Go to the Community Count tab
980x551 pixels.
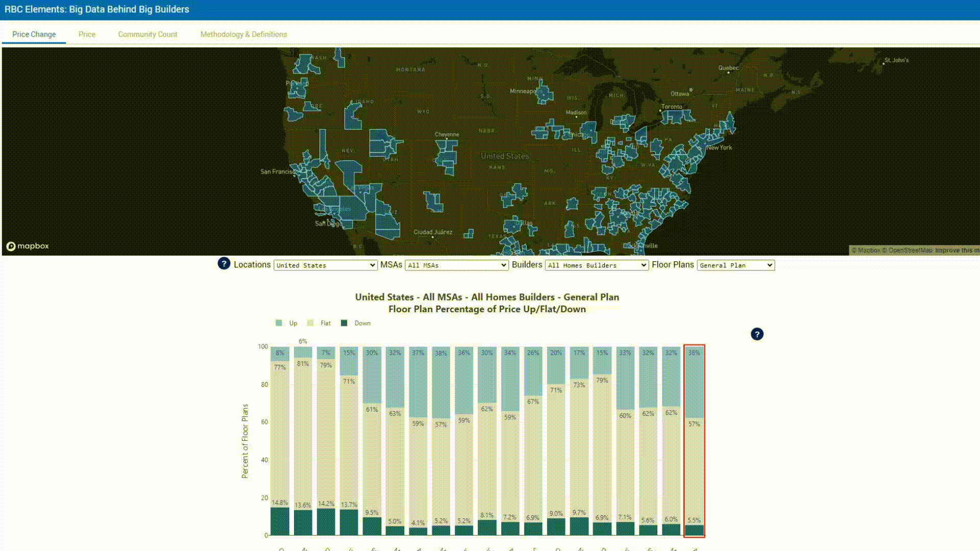click(x=148, y=34)
